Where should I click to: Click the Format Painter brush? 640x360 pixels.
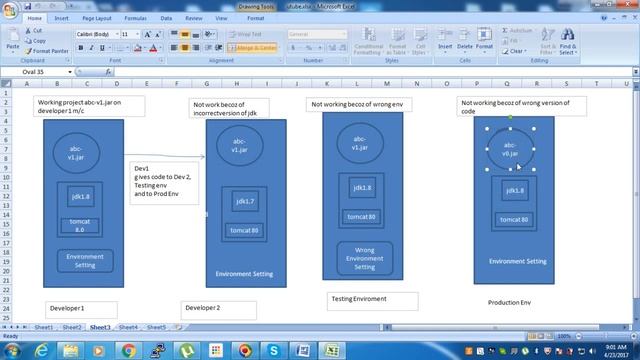click(28, 51)
